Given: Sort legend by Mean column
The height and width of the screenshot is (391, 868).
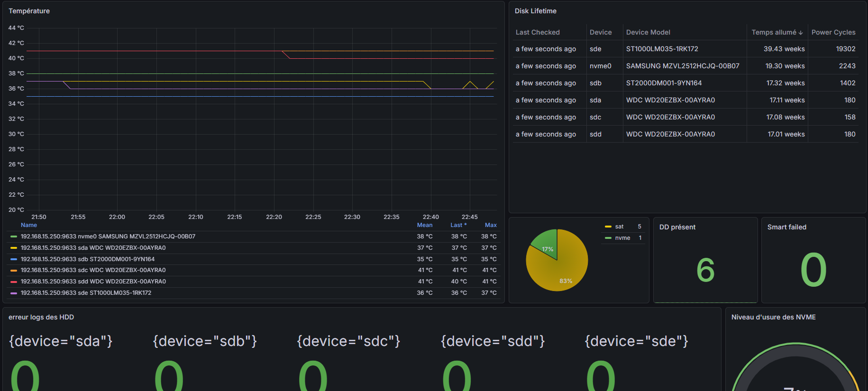Looking at the screenshot, I should coord(425,225).
